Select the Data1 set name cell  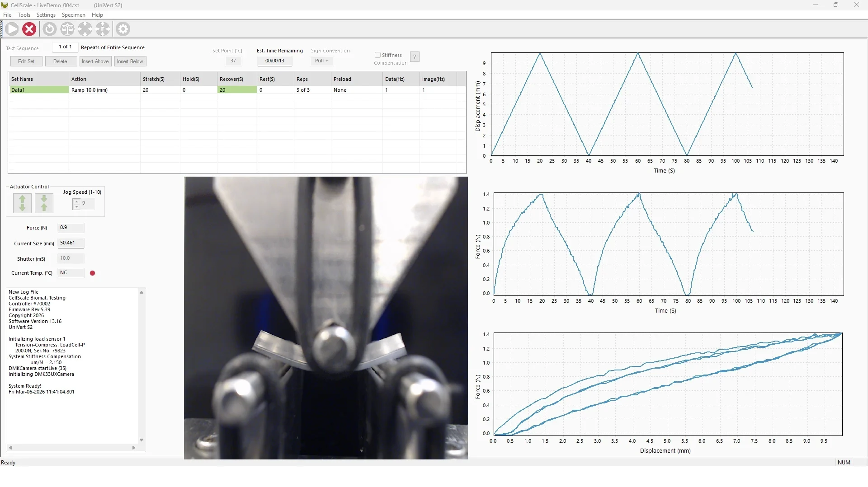[39, 90]
